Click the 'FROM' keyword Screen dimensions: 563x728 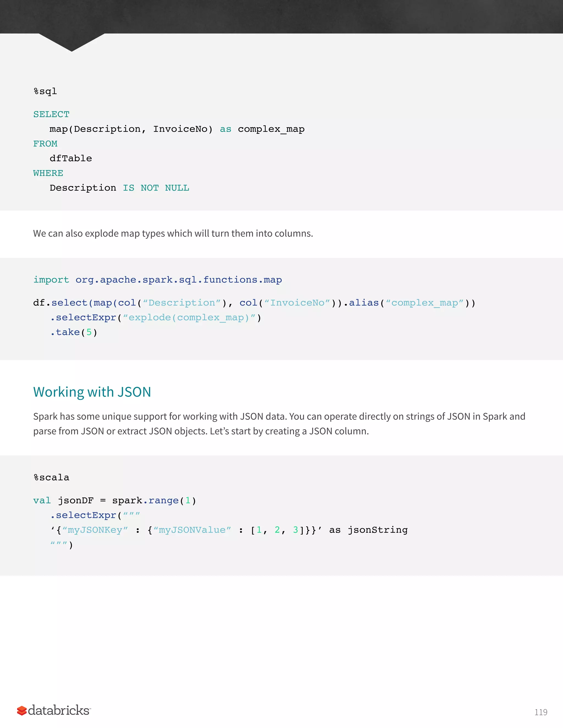(45, 144)
